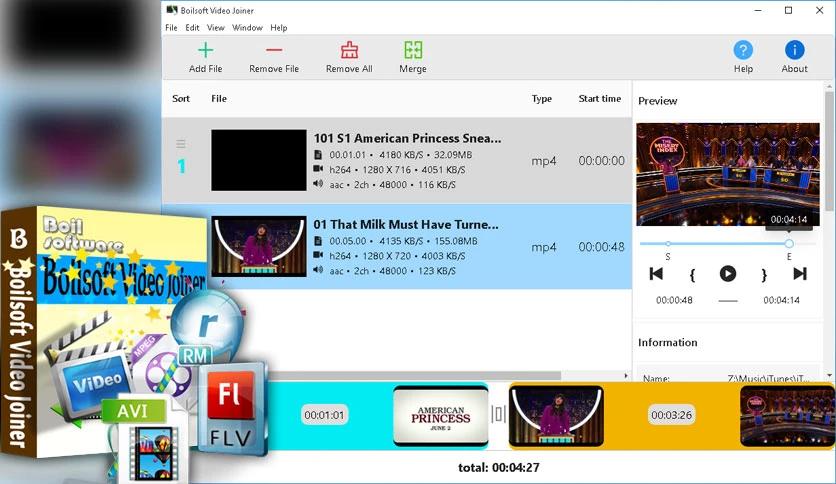The height and width of the screenshot is (484, 836).
Task: Open the View menu
Action: 215,28
